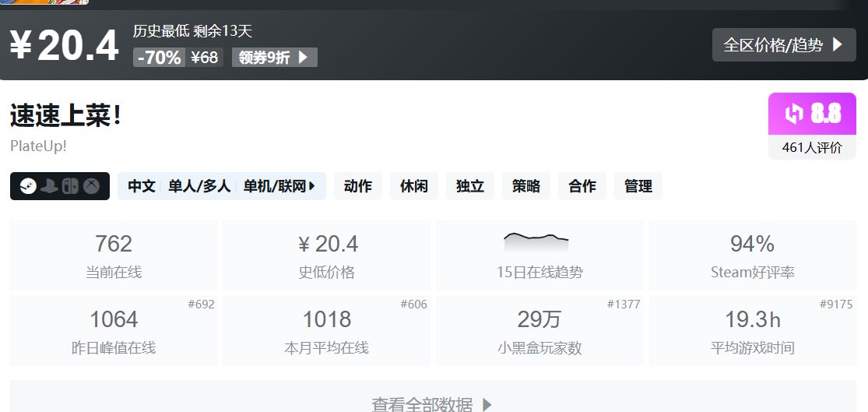Screen dimensions: 868x412
Task: Click the current price ¥20.4 at top
Action: [64, 45]
